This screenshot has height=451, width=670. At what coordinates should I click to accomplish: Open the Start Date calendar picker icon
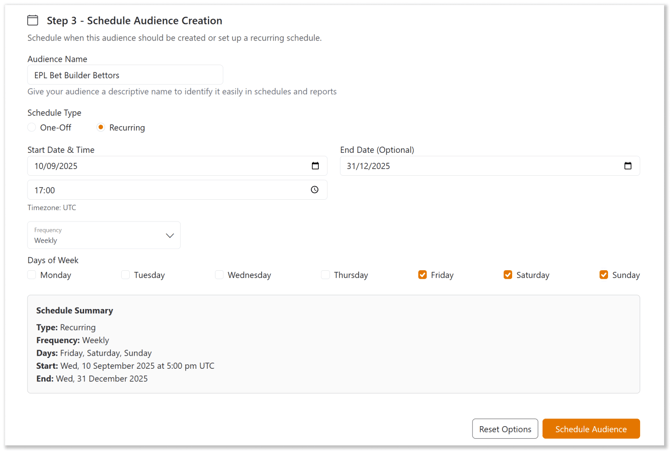pyautogui.click(x=315, y=166)
